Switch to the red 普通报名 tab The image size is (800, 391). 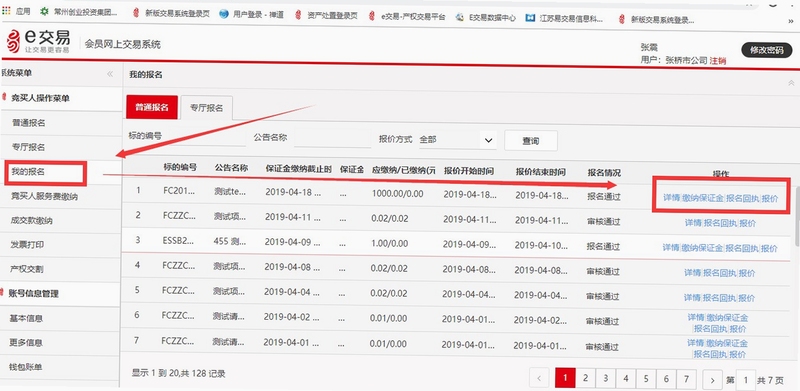click(152, 107)
